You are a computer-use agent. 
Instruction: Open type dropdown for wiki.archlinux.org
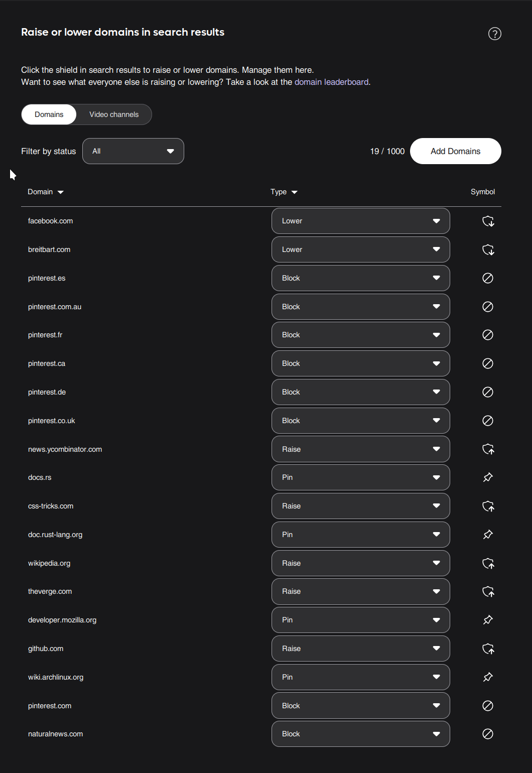point(360,677)
